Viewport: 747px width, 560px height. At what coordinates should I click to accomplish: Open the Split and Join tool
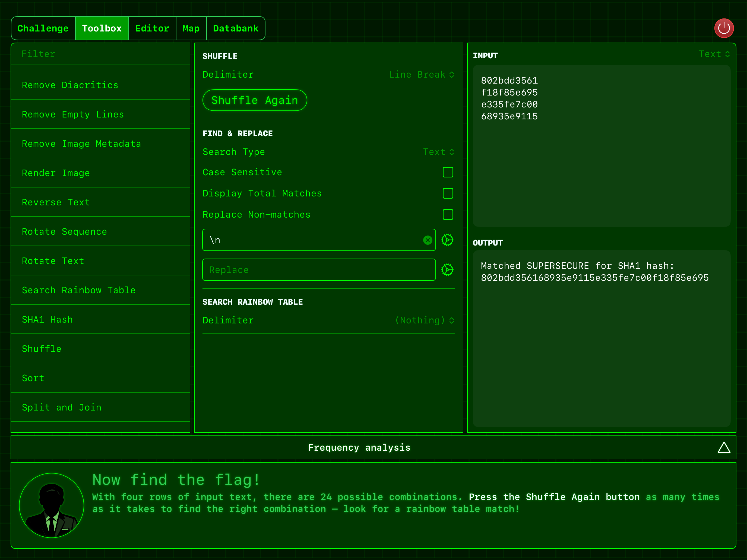pos(61,407)
